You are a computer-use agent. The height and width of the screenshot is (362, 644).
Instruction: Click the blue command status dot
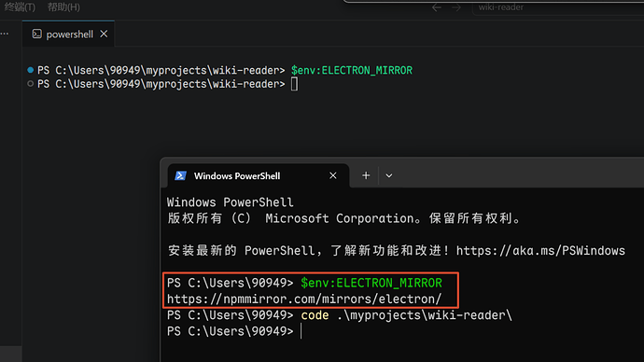(31, 70)
